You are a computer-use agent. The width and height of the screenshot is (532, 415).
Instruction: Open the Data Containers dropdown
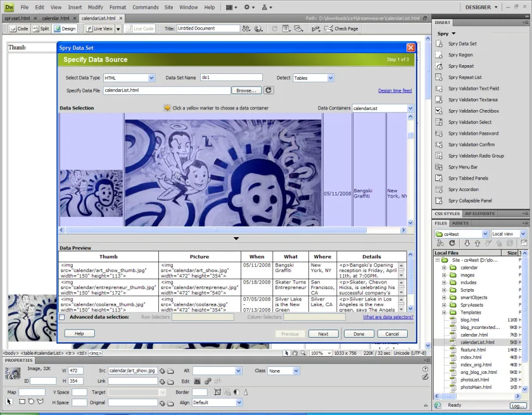[x=410, y=108]
